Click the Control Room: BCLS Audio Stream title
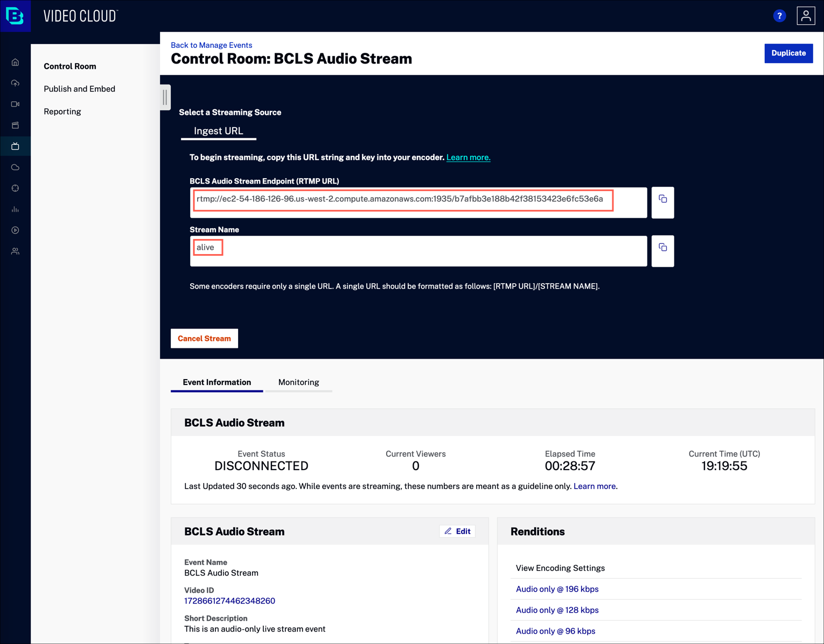This screenshot has height=644, width=824. (291, 59)
